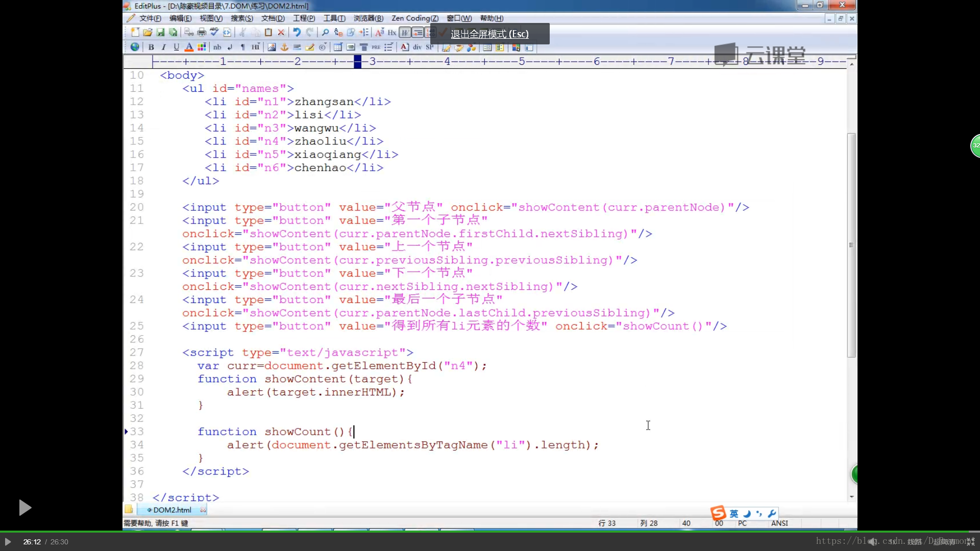980x551 pixels.
Task: Toggle video volume speaker icon
Action: pyautogui.click(x=873, y=542)
